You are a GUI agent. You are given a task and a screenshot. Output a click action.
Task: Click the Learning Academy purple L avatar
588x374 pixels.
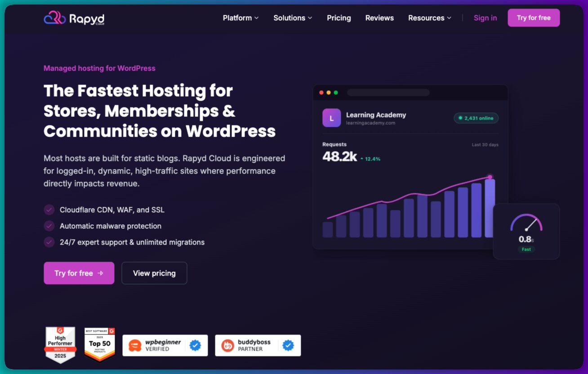pyautogui.click(x=332, y=118)
